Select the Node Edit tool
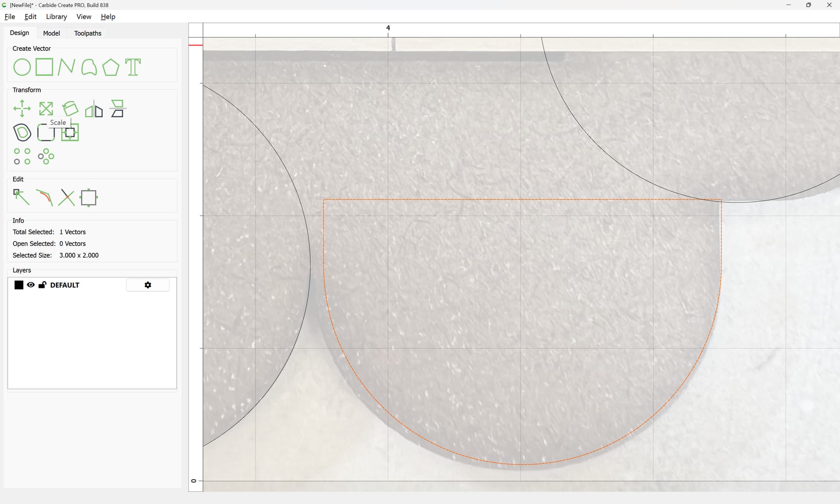This screenshot has width=840, height=504. (x=21, y=197)
